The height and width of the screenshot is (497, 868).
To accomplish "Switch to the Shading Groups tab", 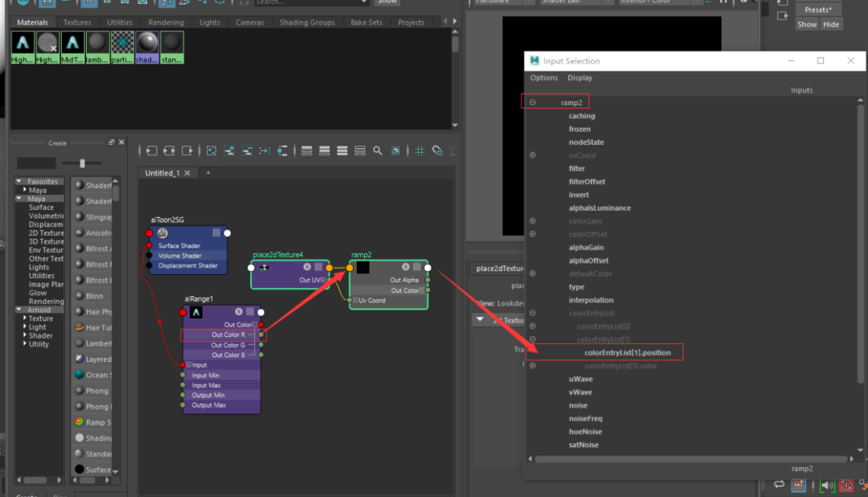I will (307, 23).
